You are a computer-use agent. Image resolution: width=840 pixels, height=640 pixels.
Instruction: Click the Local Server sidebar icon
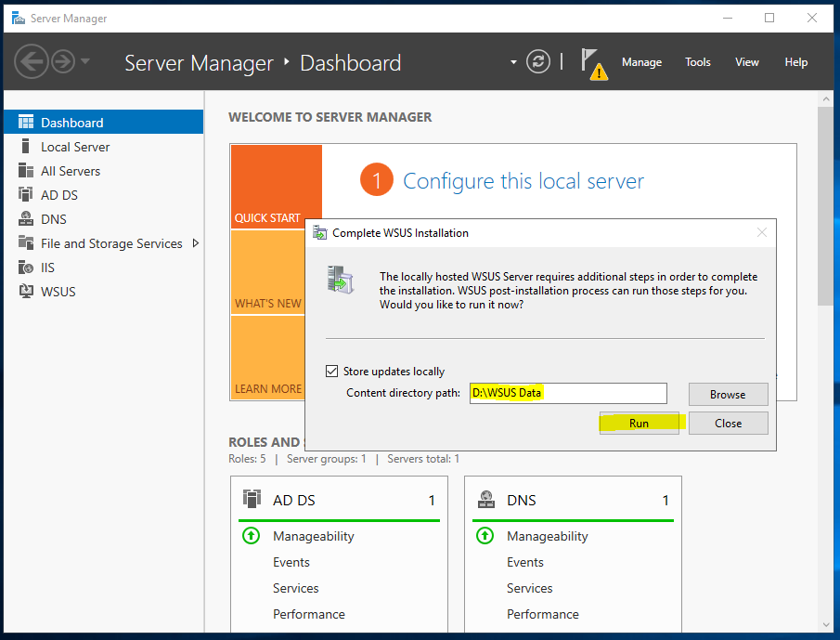click(x=25, y=146)
